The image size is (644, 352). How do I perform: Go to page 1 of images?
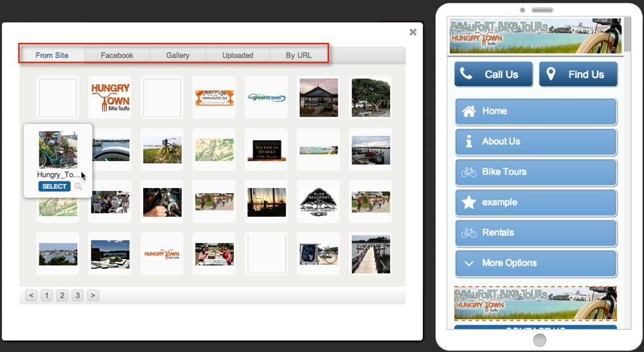pos(47,295)
